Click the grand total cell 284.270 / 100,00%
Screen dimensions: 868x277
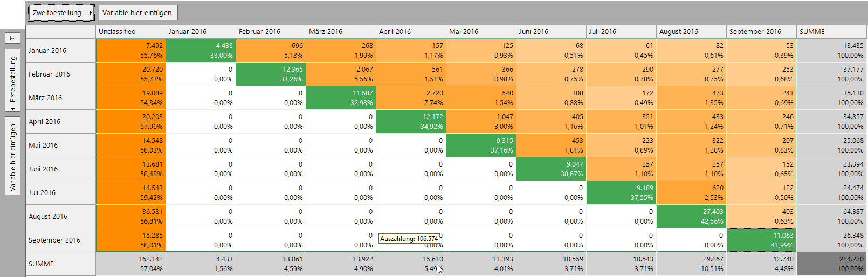click(832, 264)
